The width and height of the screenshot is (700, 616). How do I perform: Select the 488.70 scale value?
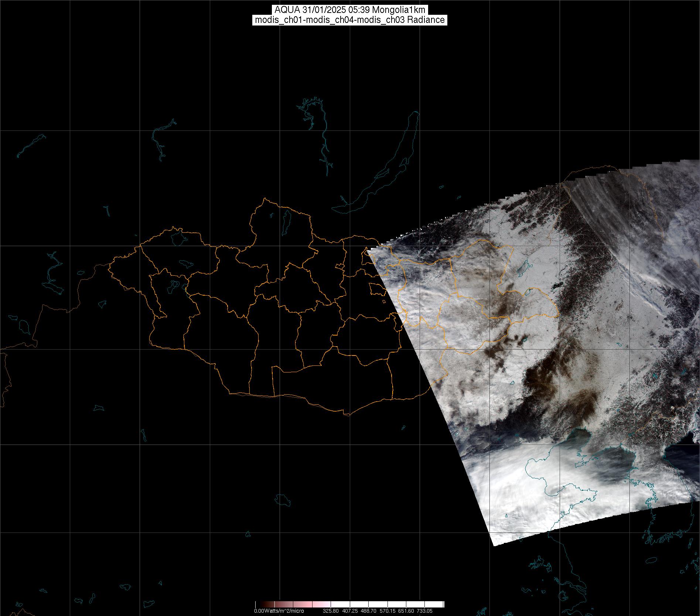[369, 611]
